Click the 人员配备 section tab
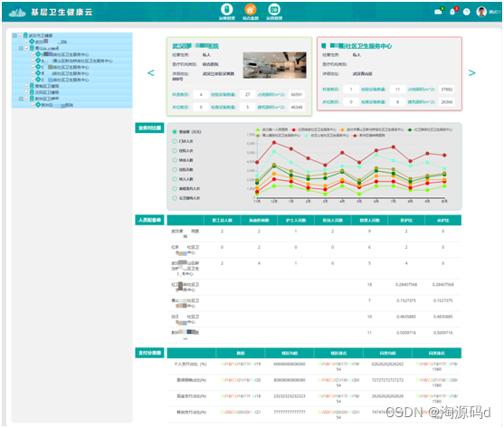This screenshot has width=504, height=428. click(x=149, y=220)
